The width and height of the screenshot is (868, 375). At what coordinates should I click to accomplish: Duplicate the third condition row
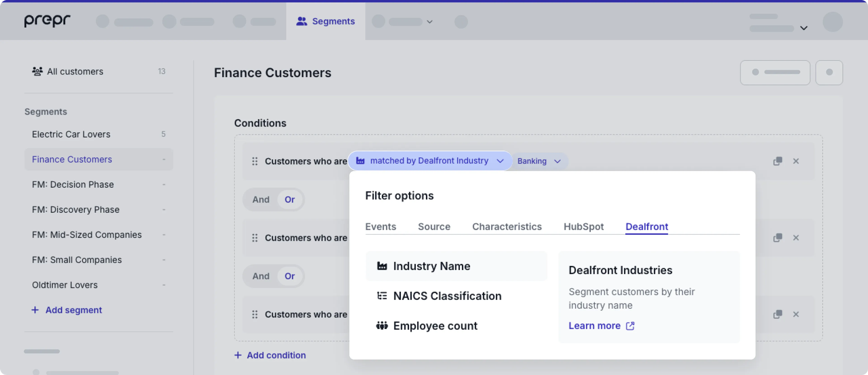pyautogui.click(x=777, y=314)
